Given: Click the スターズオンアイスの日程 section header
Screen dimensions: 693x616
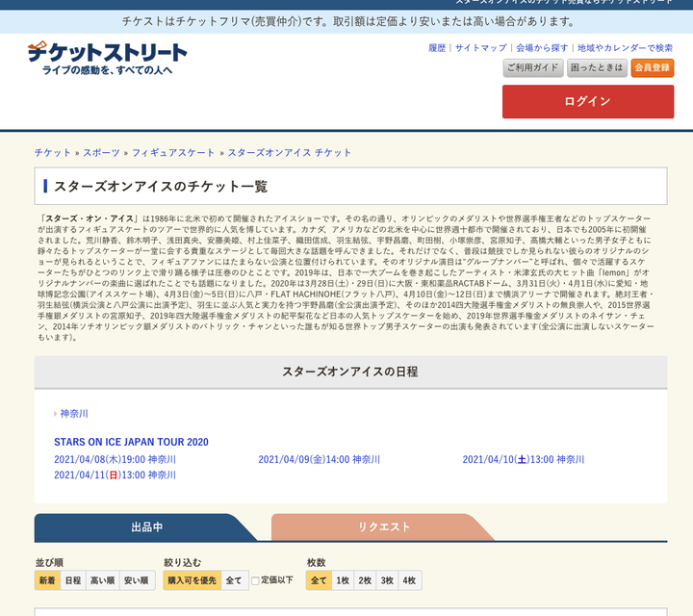Looking at the screenshot, I should pos(350,372).
